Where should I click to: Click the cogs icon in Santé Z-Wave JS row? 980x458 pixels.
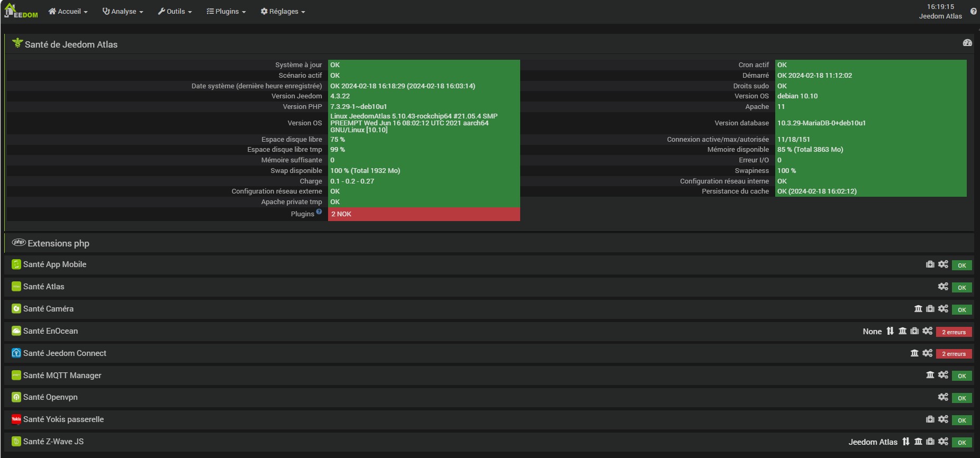(943, 442)
